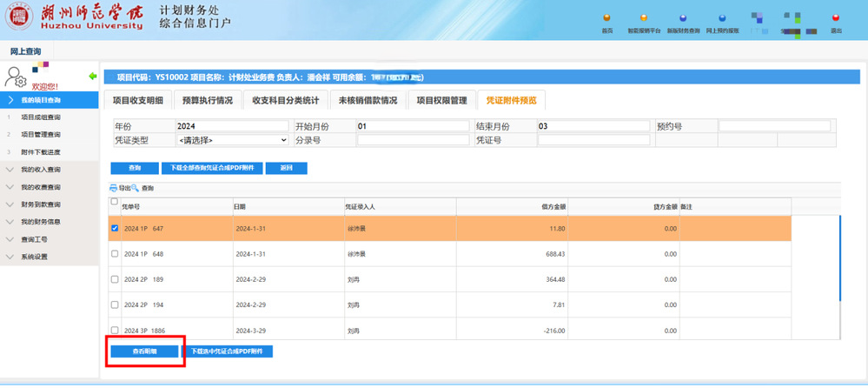Expand the 我的收入查询 sidebar section
868x388 pixels.
[50, 170]
